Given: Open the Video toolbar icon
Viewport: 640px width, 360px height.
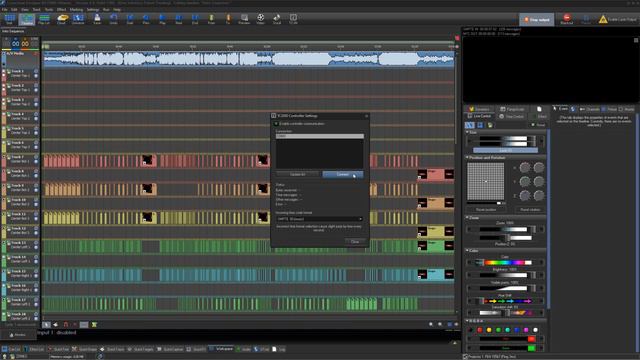Looking at the screenshot, I should coord(260,19).
